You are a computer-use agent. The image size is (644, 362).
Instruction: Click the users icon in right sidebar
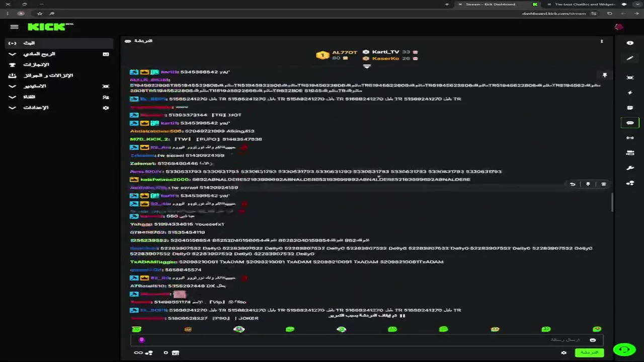point(630,183)
